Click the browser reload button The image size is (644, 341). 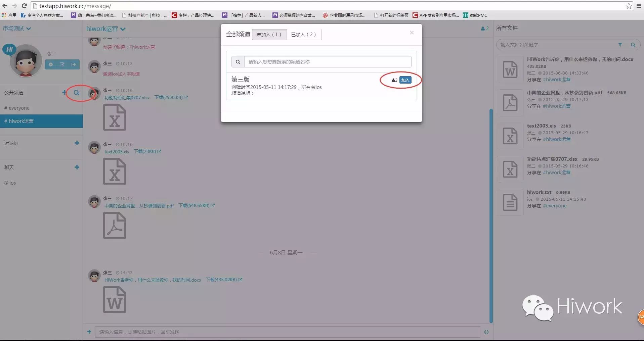24,6
